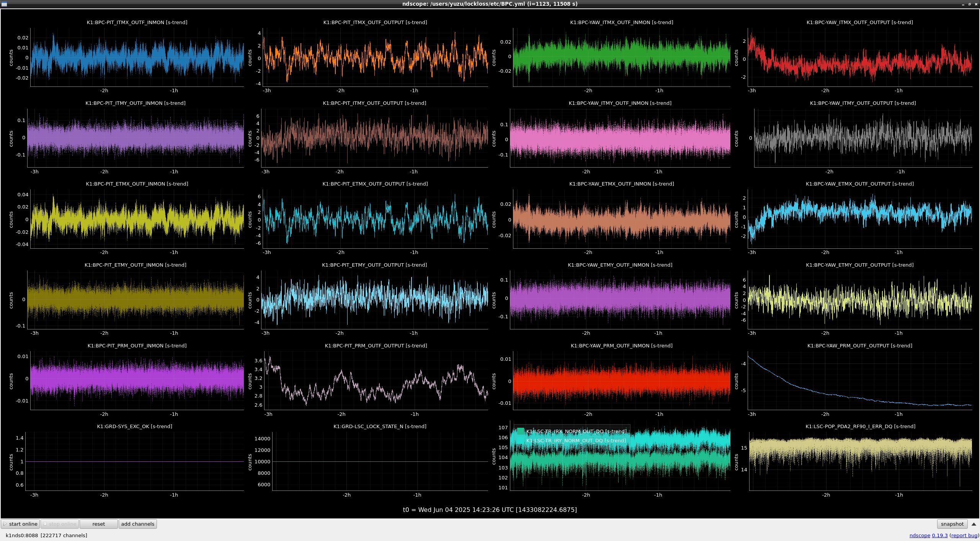Click the stop online button
This screenshot has height=541, width=980.
(60, 524)
